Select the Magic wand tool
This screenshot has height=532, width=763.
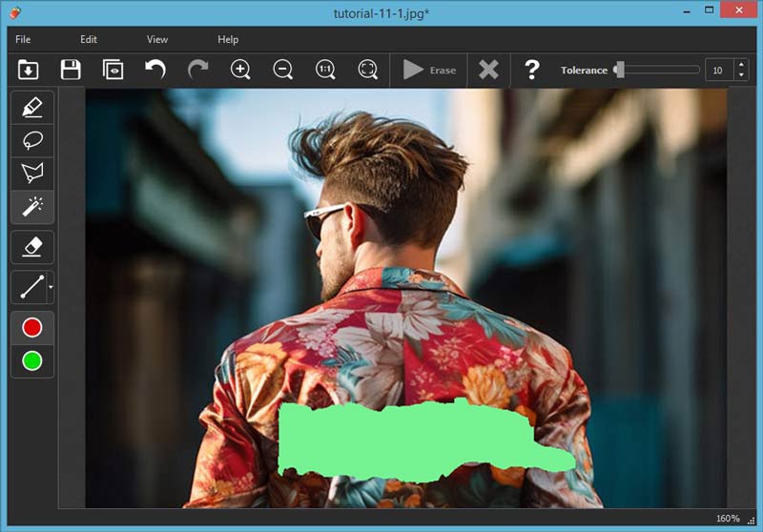pos(32,207)
